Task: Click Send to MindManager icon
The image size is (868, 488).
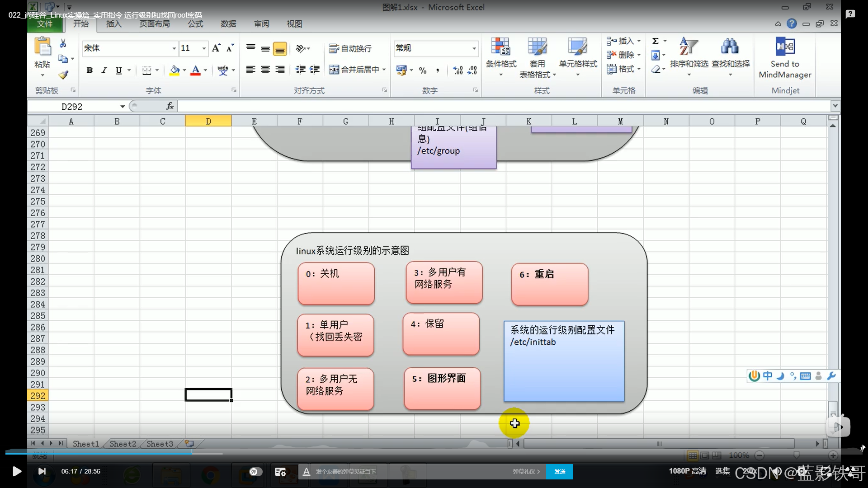Action: point(785,47)
